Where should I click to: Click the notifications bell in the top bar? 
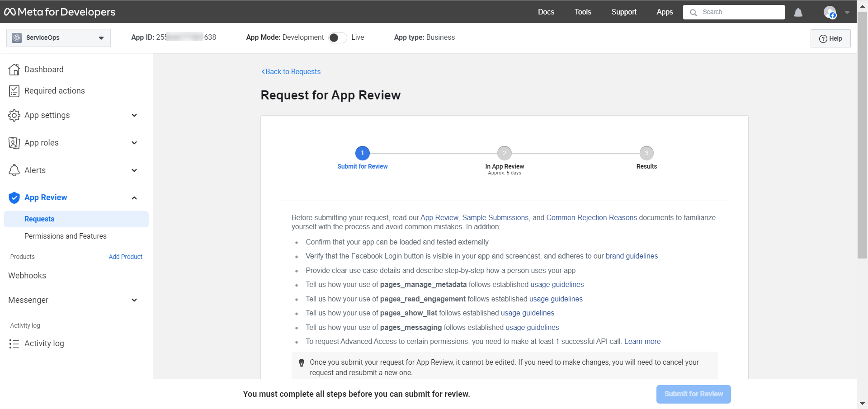coord(798,12)
